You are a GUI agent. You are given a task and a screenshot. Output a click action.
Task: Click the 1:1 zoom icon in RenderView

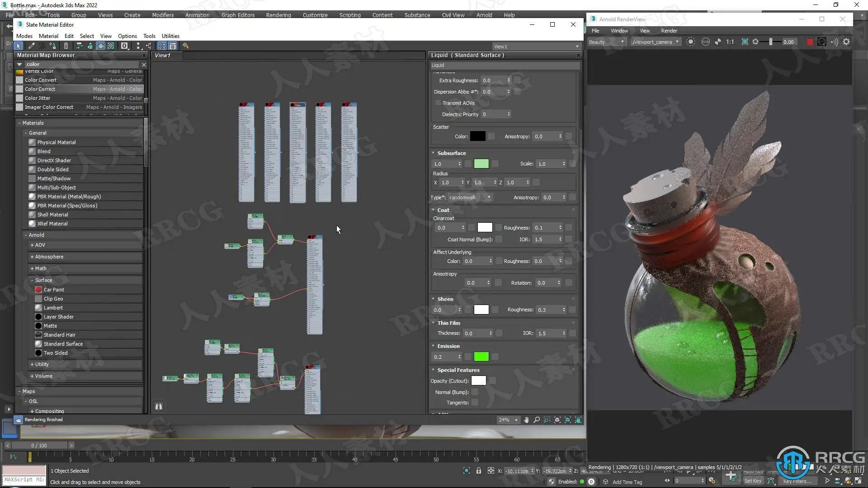tap(730, 42)
